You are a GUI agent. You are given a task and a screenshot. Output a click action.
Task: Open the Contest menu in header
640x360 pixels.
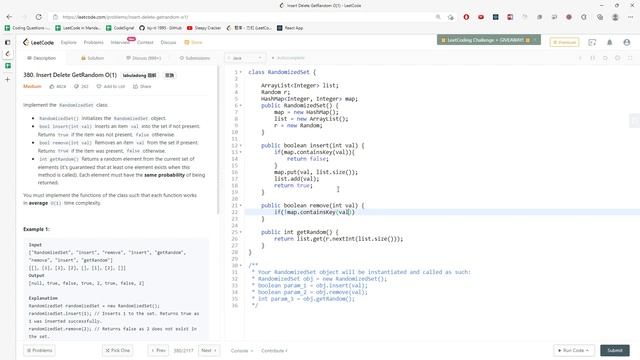pos(145,42)
